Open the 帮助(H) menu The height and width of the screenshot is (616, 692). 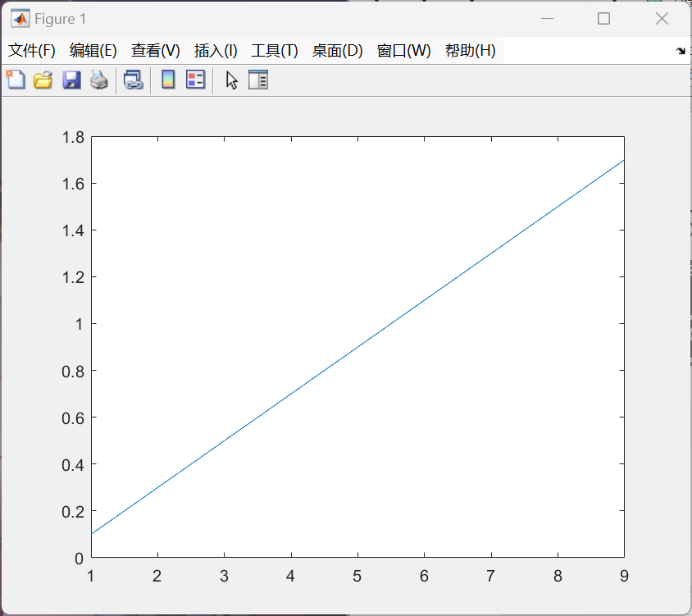470,51
